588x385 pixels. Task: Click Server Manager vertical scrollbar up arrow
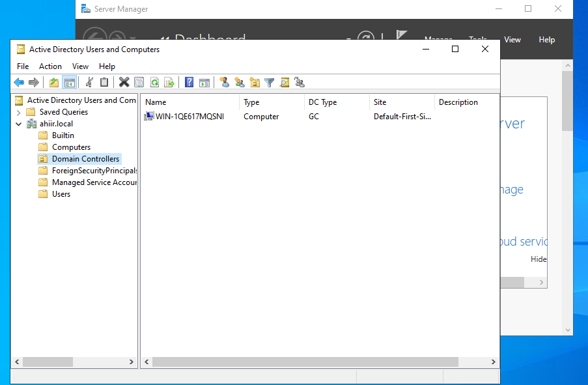click(x=568, y=65)
